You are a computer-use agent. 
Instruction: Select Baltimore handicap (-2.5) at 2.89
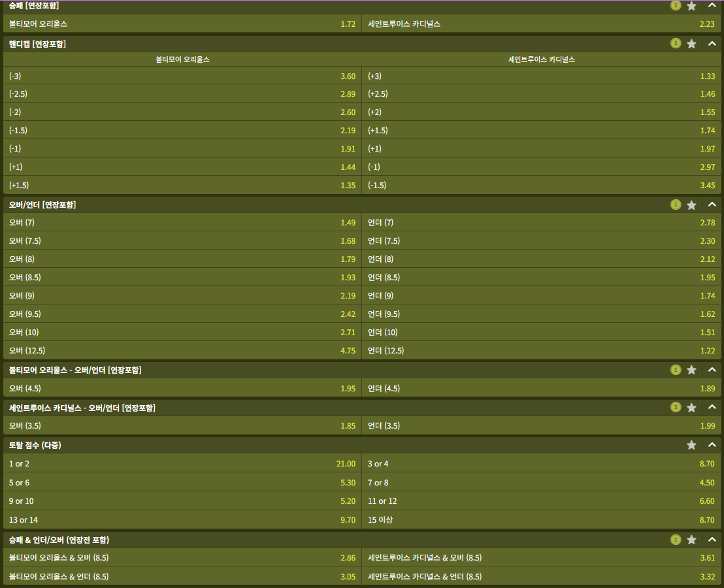pos(182,93)
